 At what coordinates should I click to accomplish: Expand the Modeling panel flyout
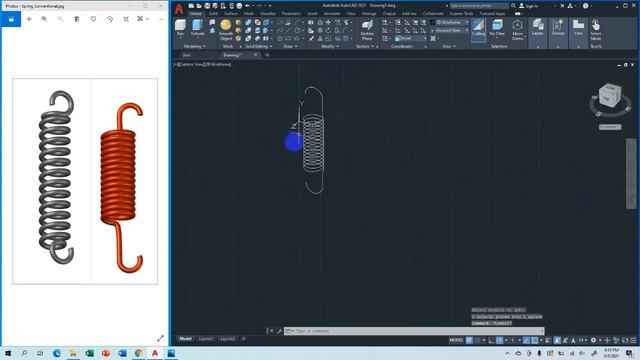coord(195,46)
